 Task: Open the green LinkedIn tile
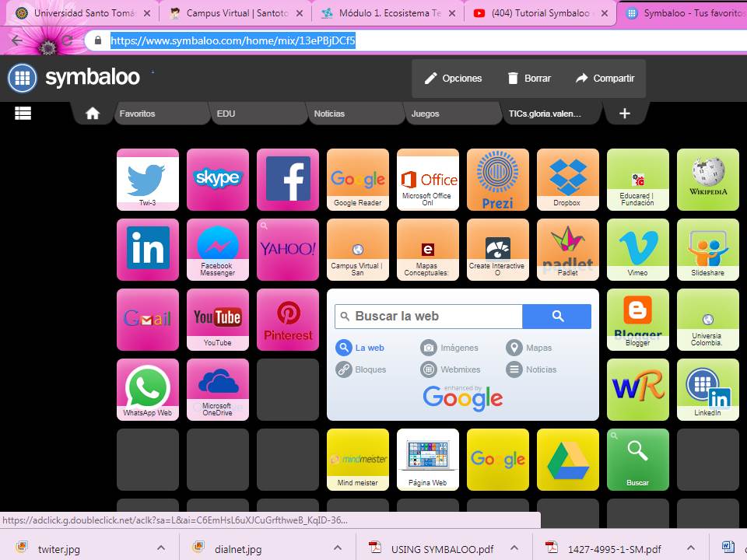(x=708, y=390)
